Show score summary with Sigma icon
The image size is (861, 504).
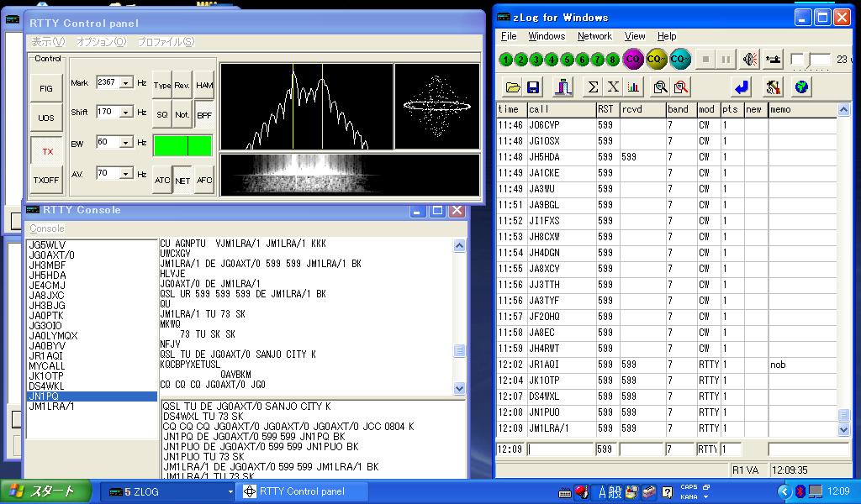tap(593, 87)
